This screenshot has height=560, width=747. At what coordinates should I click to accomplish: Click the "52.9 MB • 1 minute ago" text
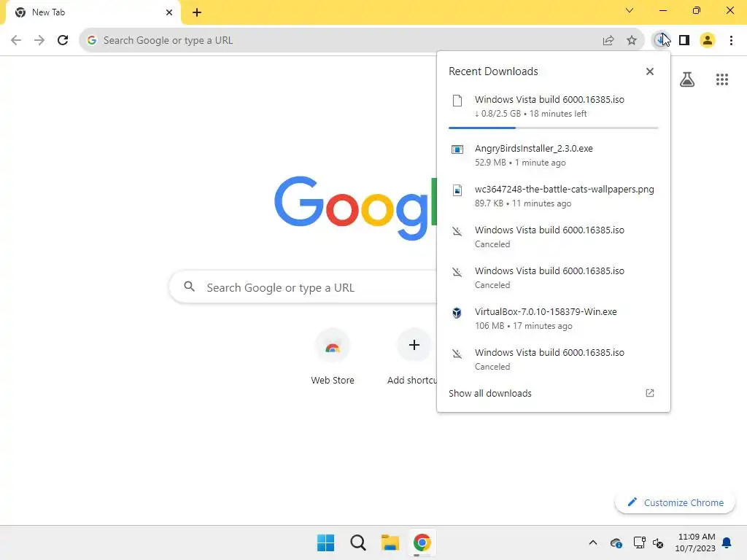(x=520, y=163)
